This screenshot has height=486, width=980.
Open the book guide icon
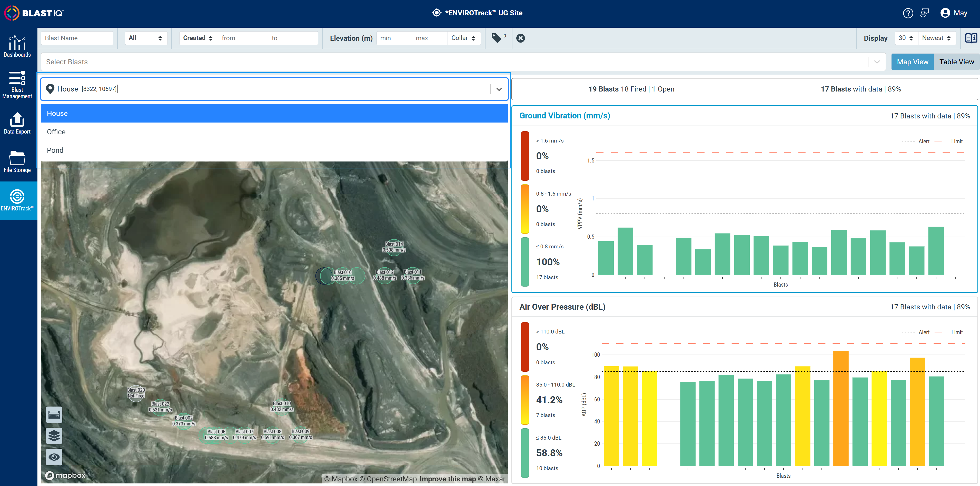pos(971,38)
